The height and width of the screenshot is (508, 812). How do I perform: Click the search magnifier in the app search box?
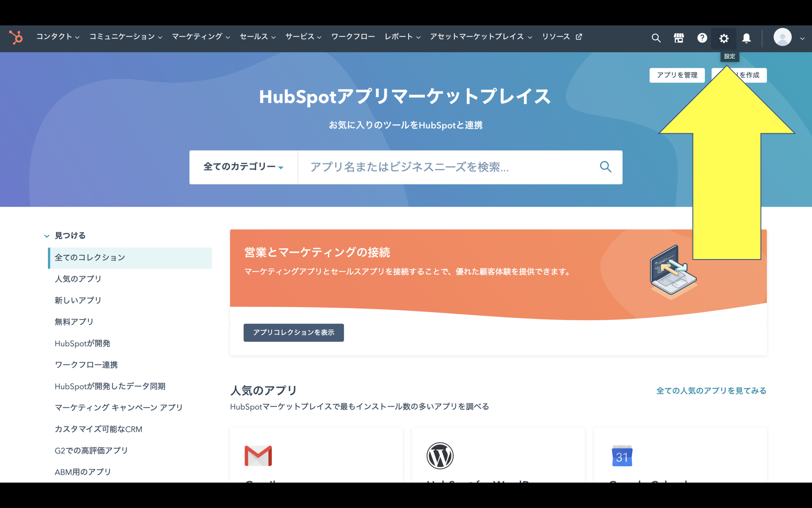[606, 167]
